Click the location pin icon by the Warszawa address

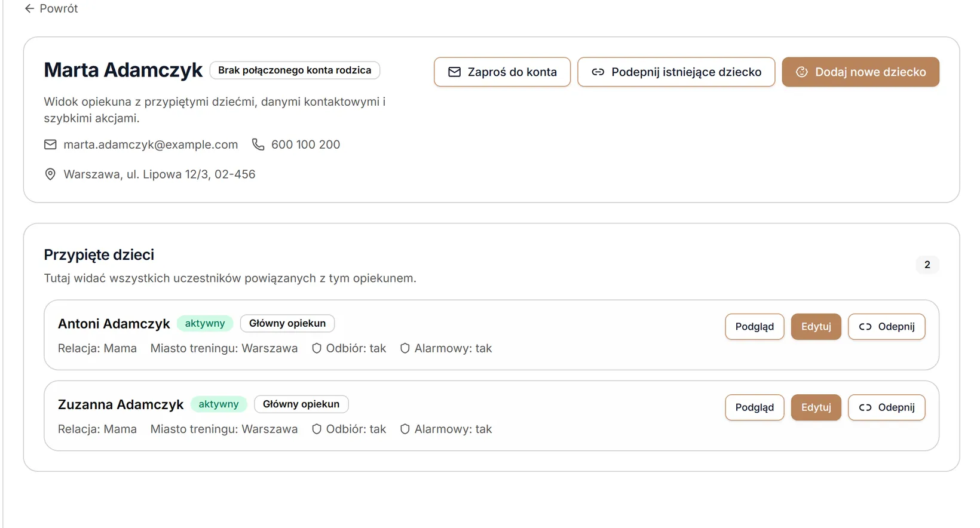tap(50, 174)
